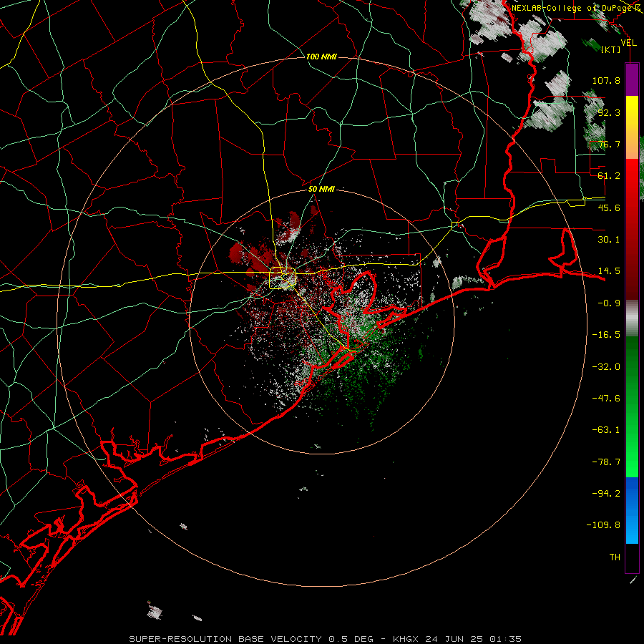The height and width of the screenshot is (644, 644).
Task: Select the -47.6 velocity scale value
Action: click(606, 399)
